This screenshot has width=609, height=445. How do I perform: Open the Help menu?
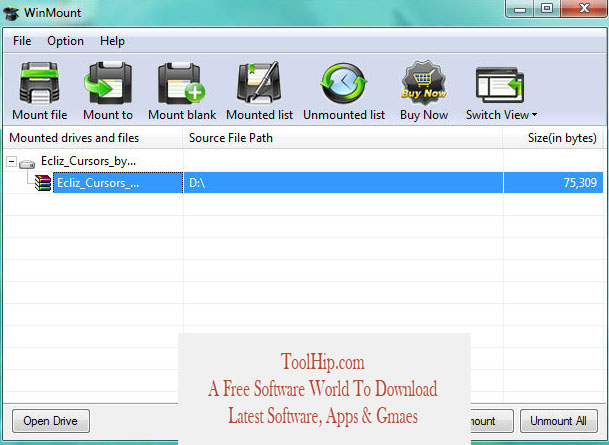click(x=112, y=41)
